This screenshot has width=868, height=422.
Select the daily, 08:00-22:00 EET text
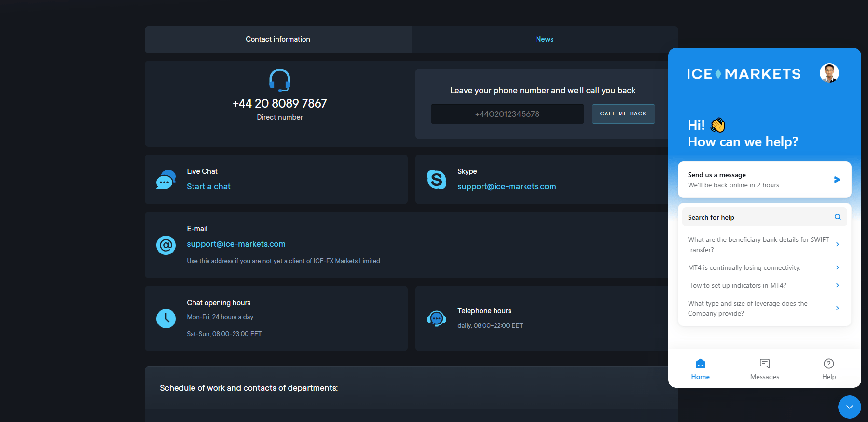(490, 326)
